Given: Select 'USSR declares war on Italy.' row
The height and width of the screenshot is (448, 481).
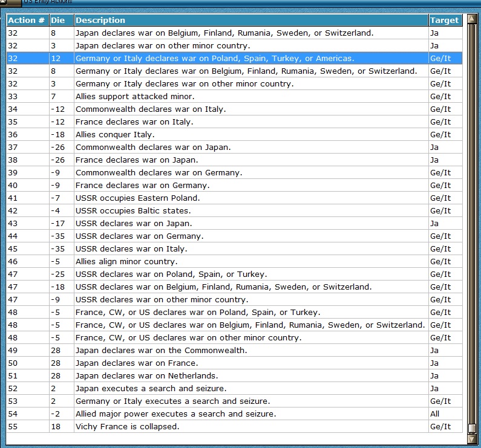Looking at the screenshot, I should [234, 248].
